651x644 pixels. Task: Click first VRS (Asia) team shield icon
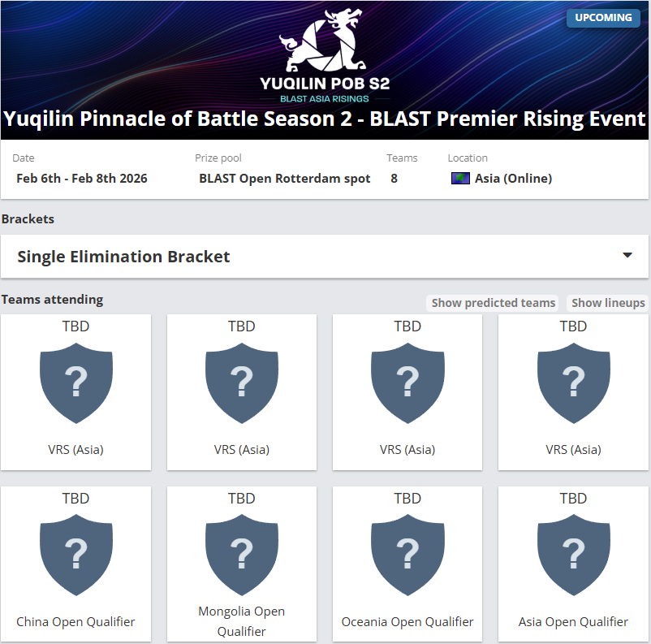[75, 381]
